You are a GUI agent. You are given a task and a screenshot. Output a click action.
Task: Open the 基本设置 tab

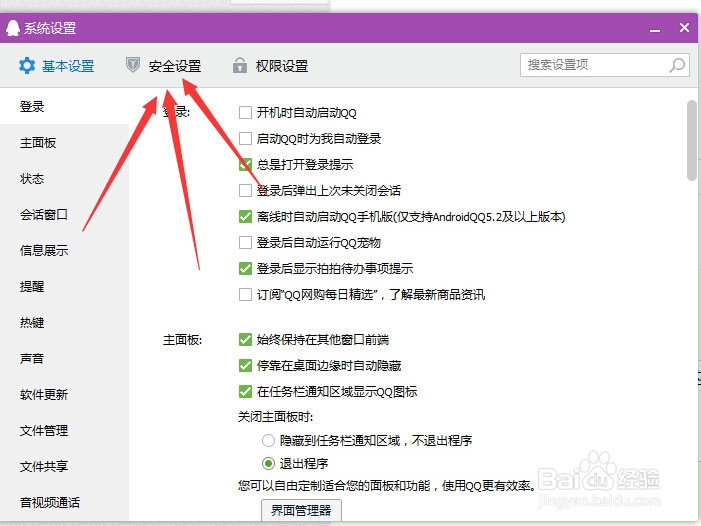tap(57, 66)
